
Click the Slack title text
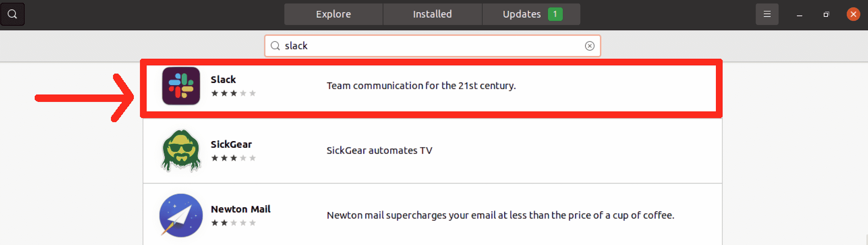[223, 79]
